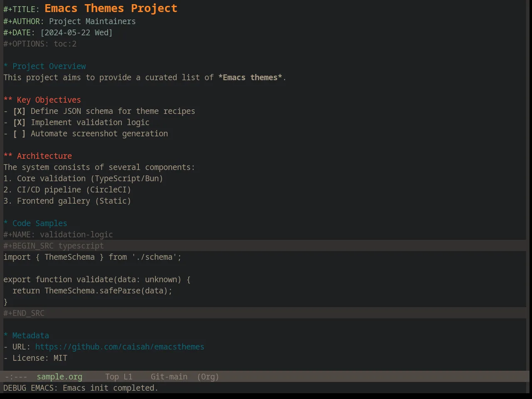Click list item 'Frontend gallery (Static)'
This screenshot has width=532, height=399.
coord(67,201)
